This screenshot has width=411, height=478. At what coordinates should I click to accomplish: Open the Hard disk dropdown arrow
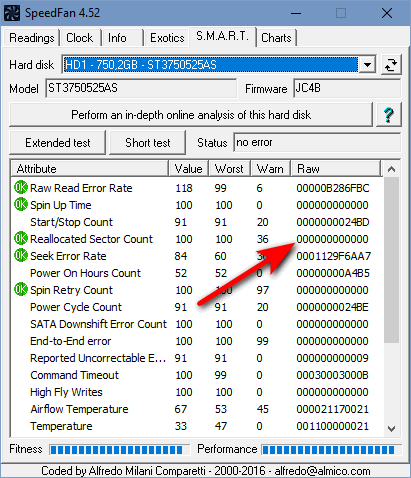click(367, 64)
